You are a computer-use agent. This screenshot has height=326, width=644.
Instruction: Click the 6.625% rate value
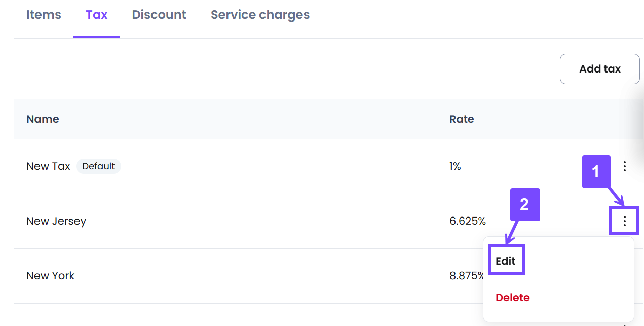468,221
